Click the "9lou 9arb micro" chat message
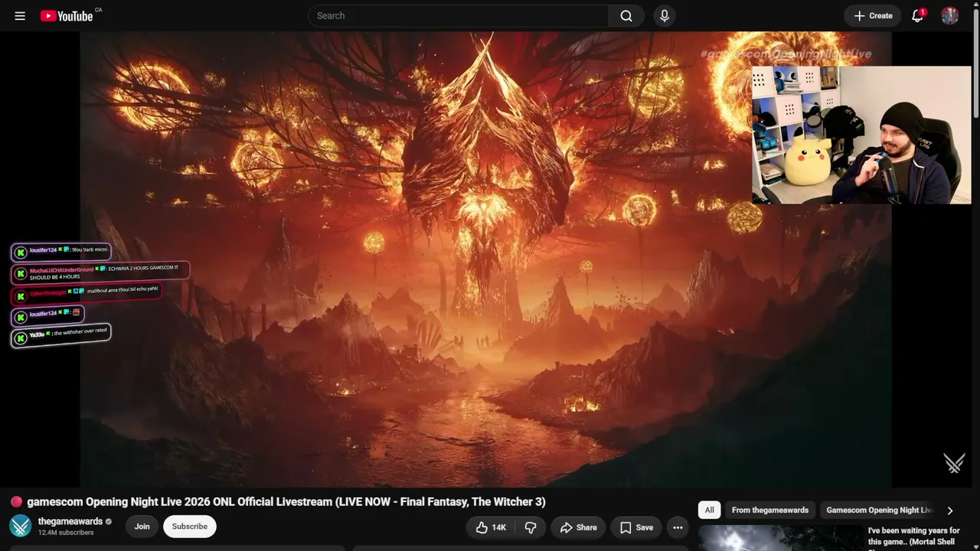 (61, 251)
